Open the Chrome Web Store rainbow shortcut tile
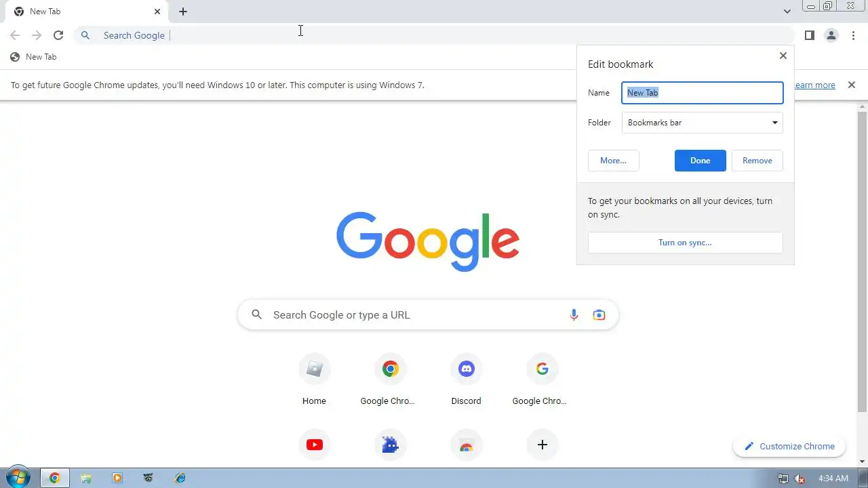 [x=466, y=445]
